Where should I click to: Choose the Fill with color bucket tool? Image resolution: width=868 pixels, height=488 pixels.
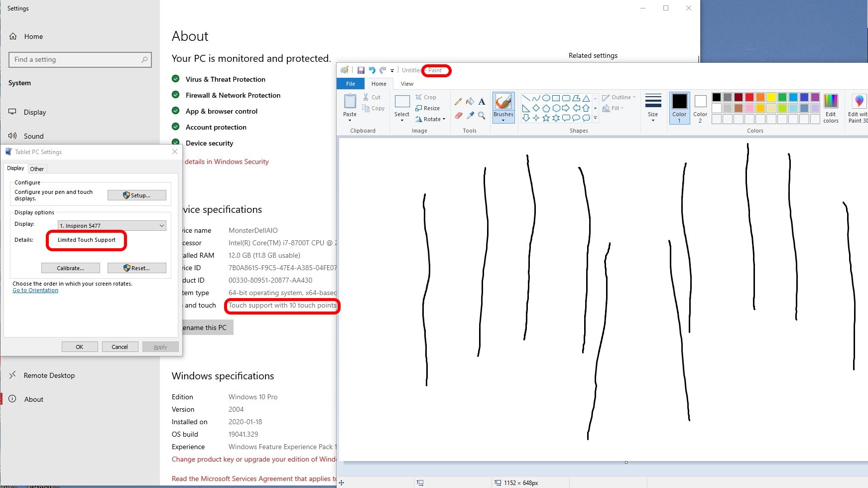[x=470, y=102]
